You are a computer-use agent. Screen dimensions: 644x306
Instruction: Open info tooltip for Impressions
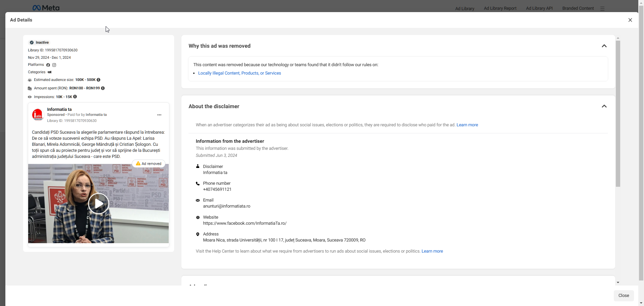75,97
